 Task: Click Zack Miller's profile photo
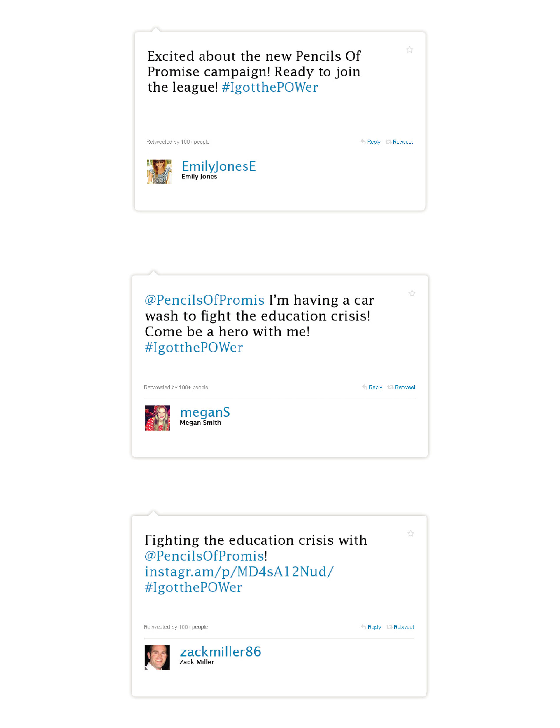click(x=157, y=657)
